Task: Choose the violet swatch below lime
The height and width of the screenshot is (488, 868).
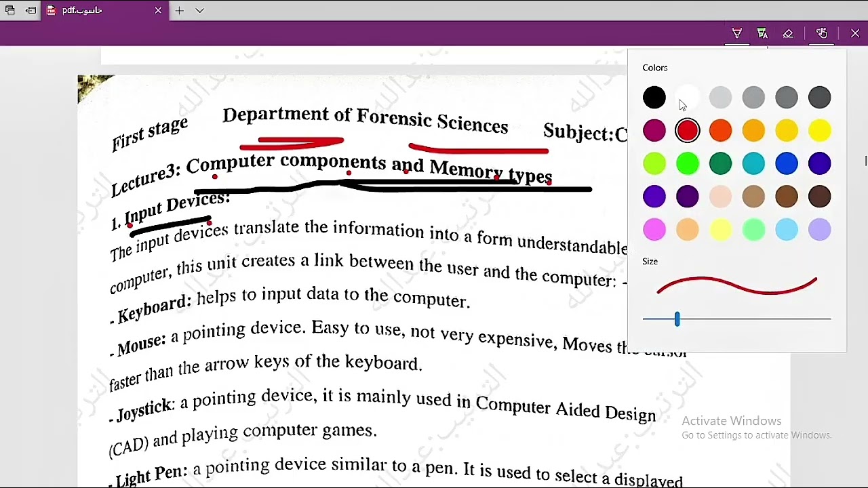Action: pos(654,197)
